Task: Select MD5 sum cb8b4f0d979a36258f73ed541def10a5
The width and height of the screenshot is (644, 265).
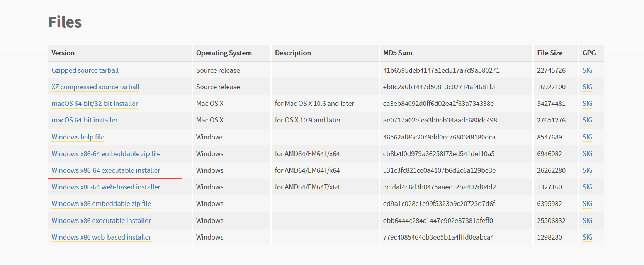Action: coord(439,154)
